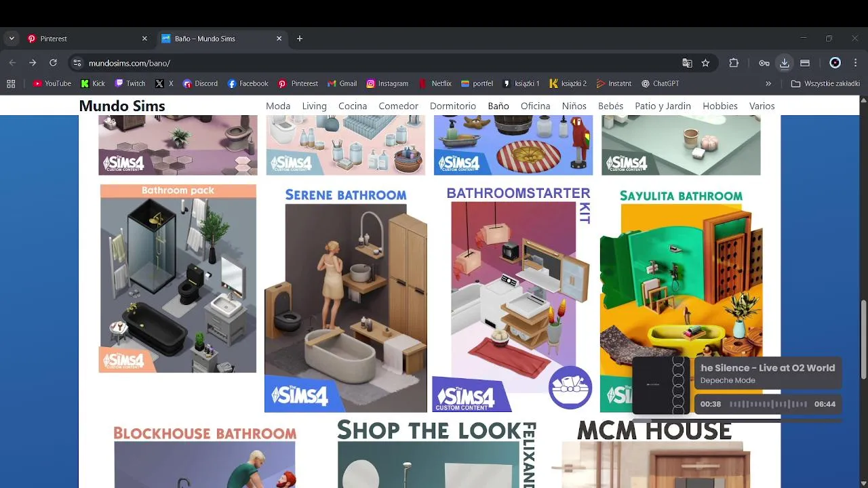Open the Instagram bookmark
Image resolution: width=868 pixels, height=488 pixels.
pos(387,83)
